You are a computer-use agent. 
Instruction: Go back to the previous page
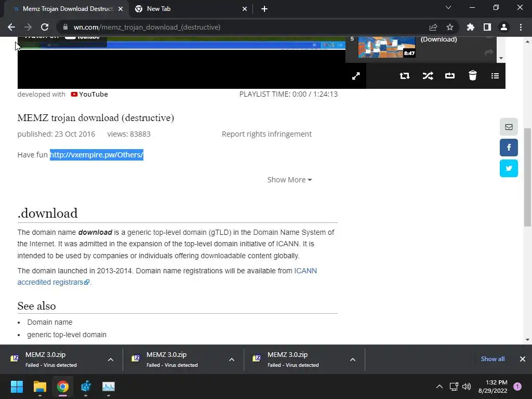coord(11,27)
